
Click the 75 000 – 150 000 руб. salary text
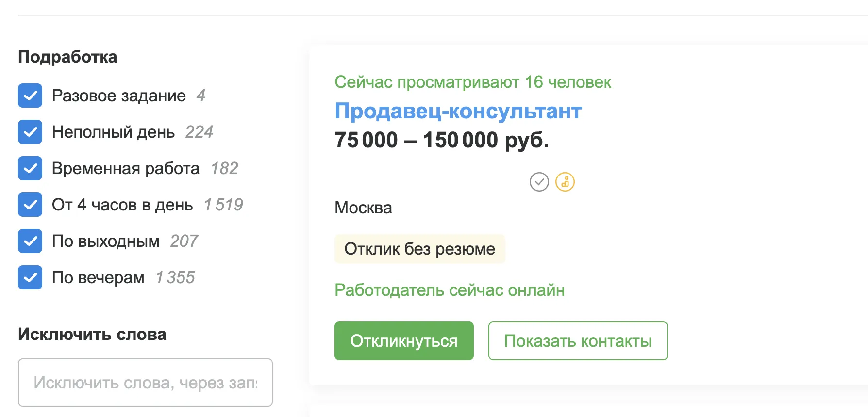click(x=442, y=140)
